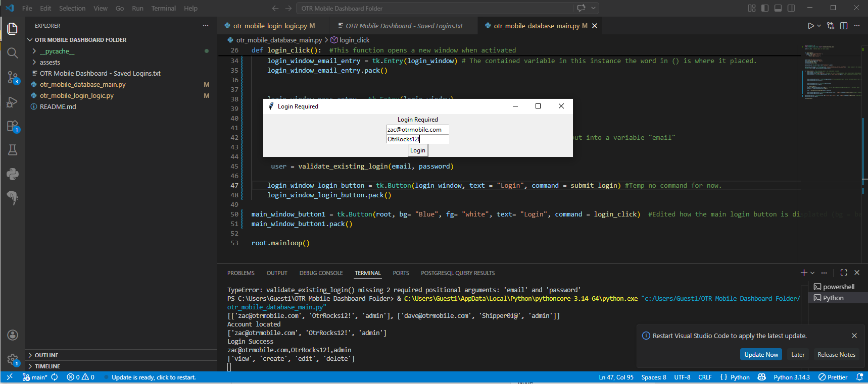The height and width of the screenshot is (384, 868).
Task: Open the Selection menu
Action: (x=72, y=8)
